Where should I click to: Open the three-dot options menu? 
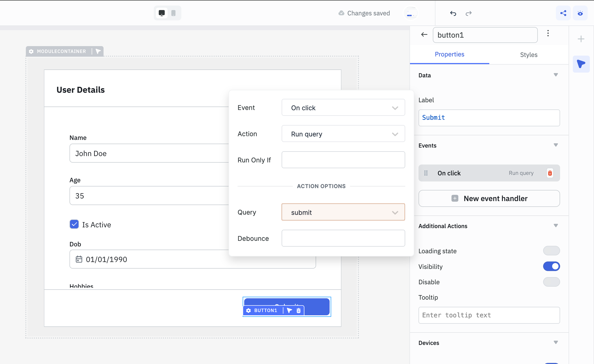pos(548,33)
